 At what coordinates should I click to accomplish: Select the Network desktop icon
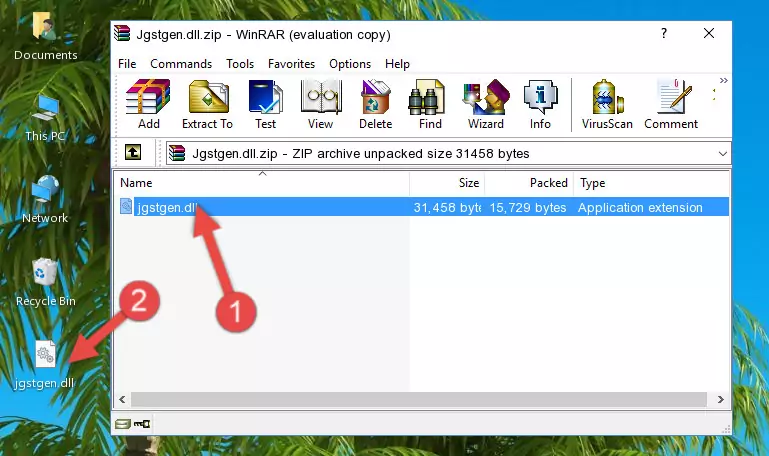coord(45,200)
